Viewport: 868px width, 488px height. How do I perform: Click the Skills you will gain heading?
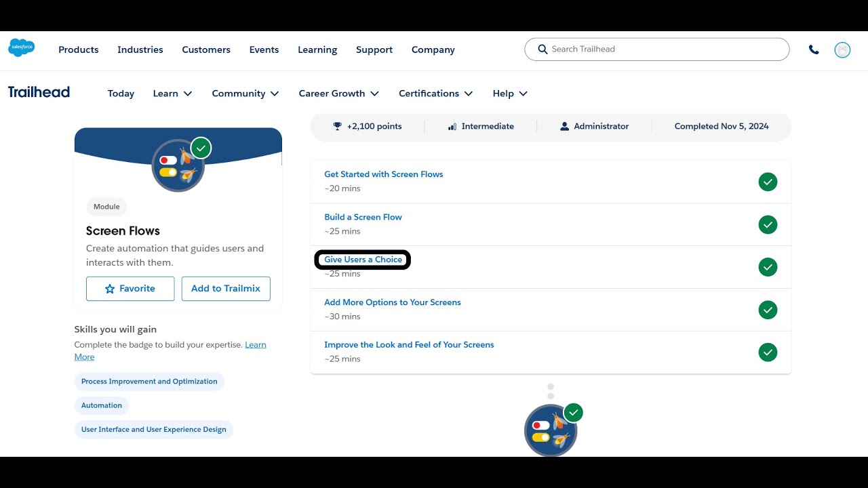(115, 329)
